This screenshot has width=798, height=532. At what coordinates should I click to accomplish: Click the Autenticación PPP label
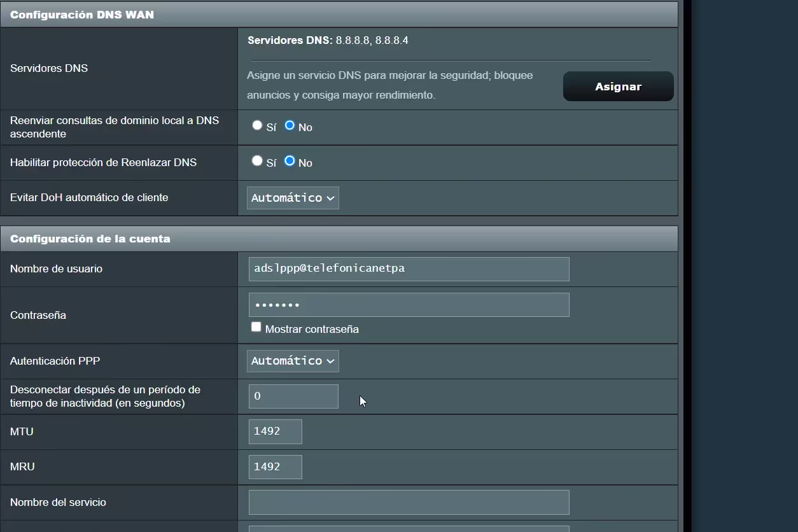point(55,361)
